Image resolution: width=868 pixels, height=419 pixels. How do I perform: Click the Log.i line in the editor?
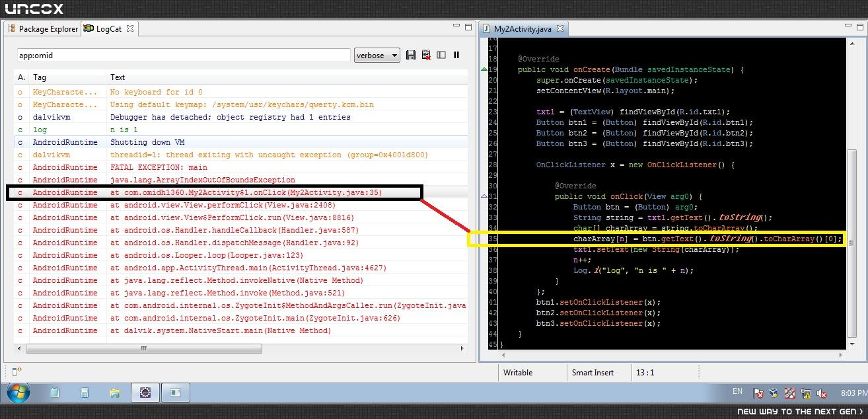[633, 270]
